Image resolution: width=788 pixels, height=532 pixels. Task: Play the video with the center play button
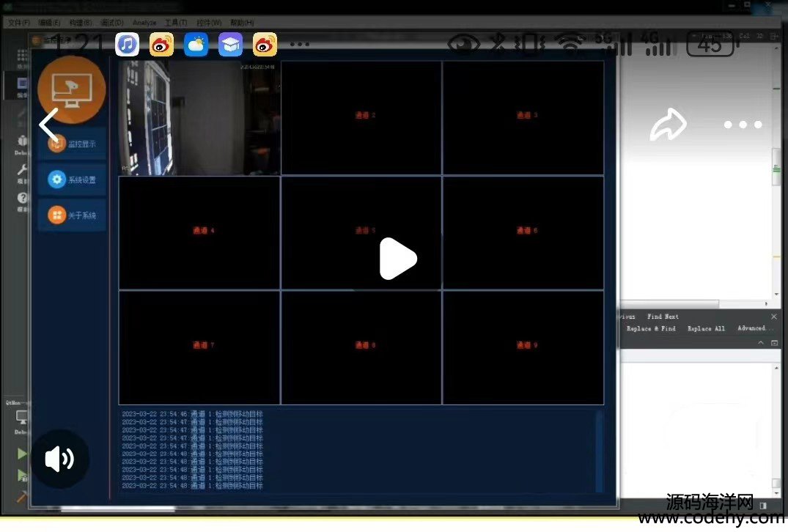(x=398, y=259)
